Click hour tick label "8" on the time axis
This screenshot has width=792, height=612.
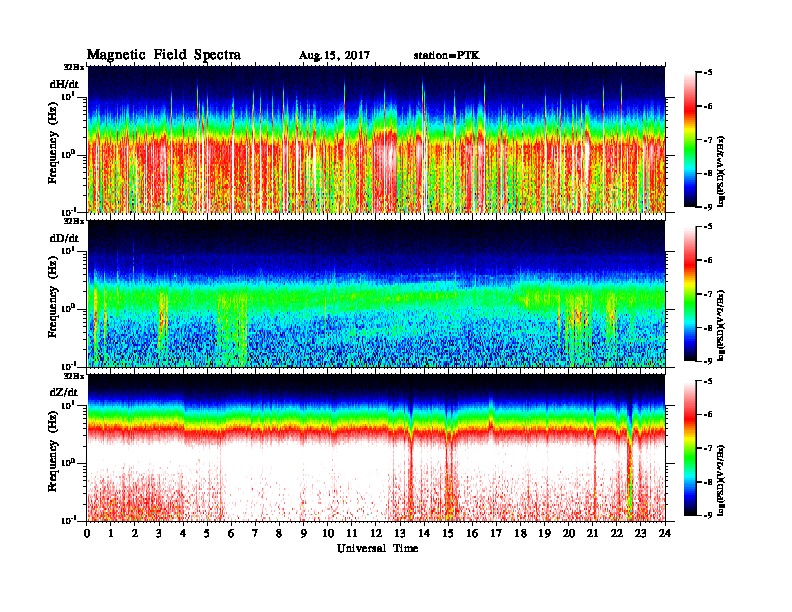pos(279,533)
